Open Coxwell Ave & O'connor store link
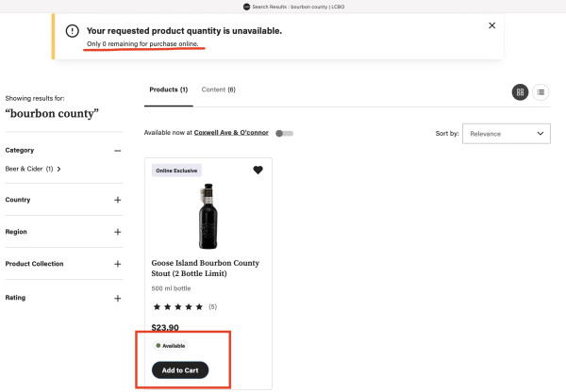566x392 pixels. pyautogui.click(x=231, y=133)
